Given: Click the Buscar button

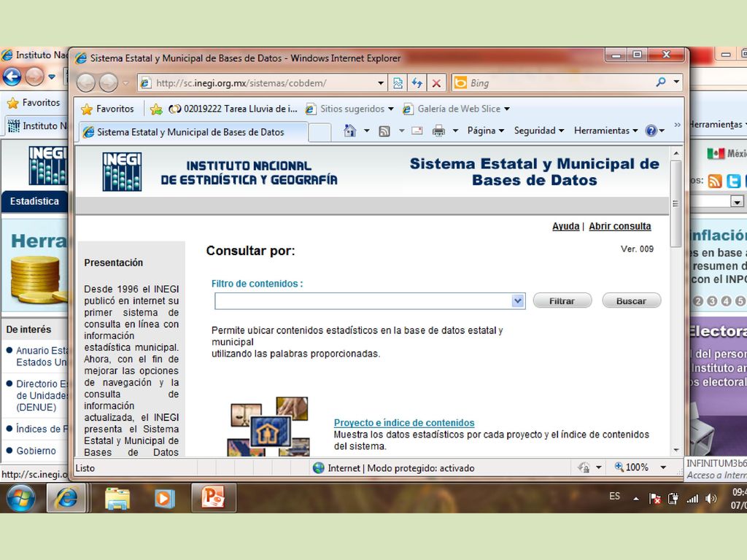Looking at the screenshot, I should 631,301.
